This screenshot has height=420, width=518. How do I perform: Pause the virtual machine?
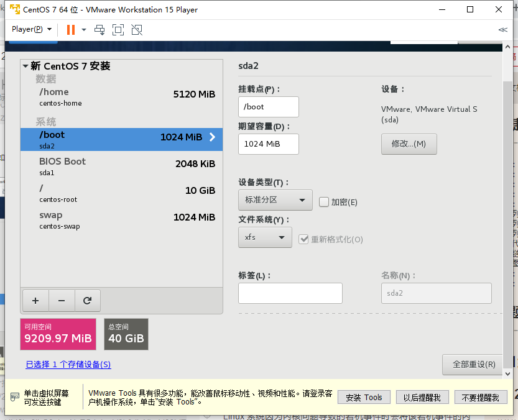(x=71, y=30)
